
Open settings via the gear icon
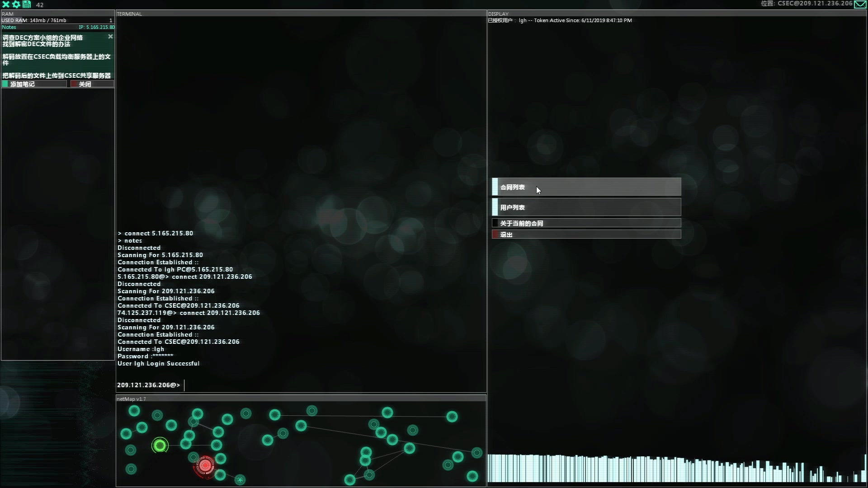click(16, 5)
